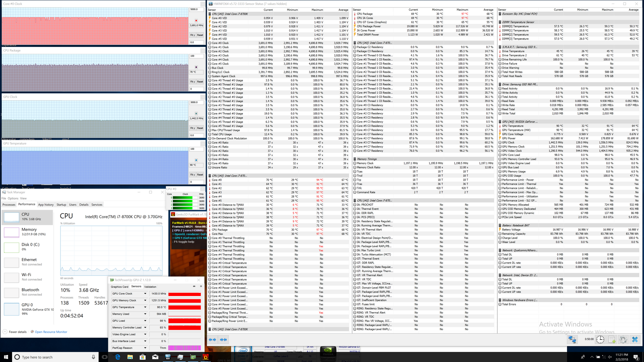Click teal color swatch on GPU Clock graph
The width and height of the screenshot is (644, 362).
(196, 114)
